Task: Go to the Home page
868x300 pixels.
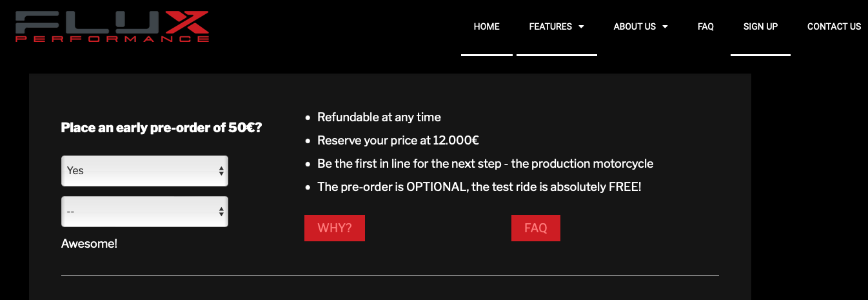Action: pos(487,27)
